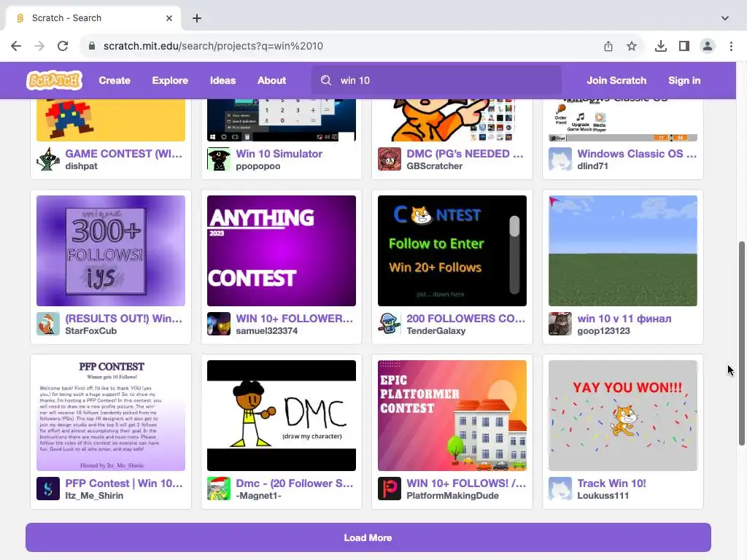Open Track Win 10! project link
The height and width of the screenshot is (560, 747).
click(612, 483)
